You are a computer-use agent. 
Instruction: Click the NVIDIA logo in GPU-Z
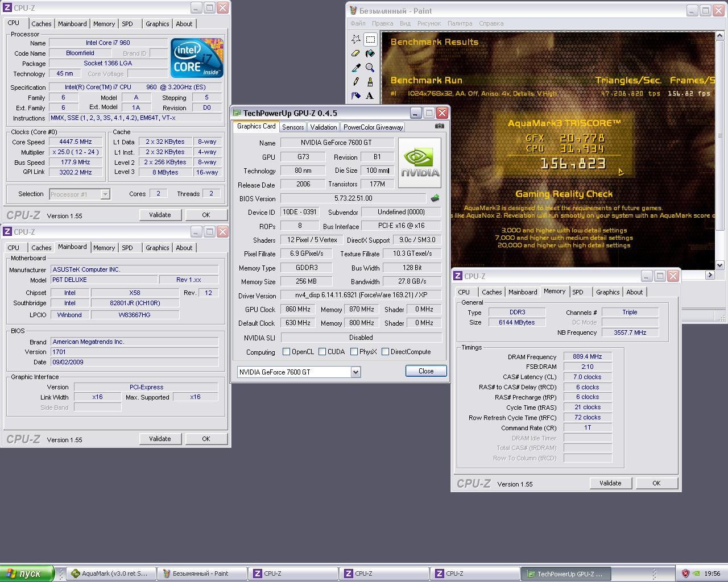(420, 163)
